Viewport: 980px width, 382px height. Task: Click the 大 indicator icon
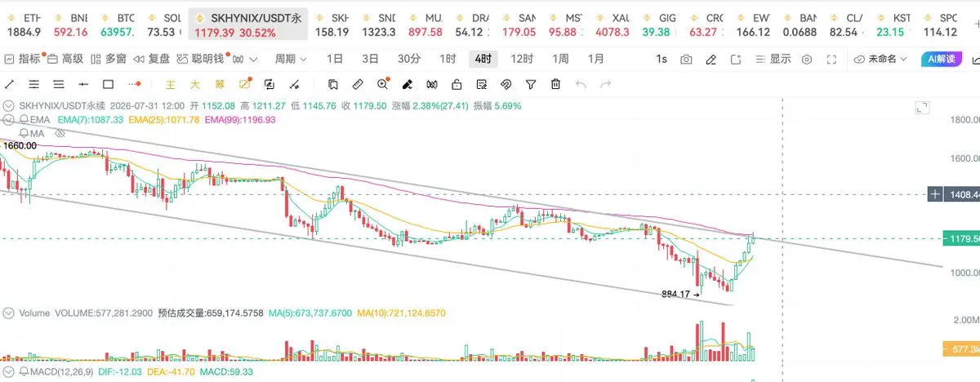tap(195, 84)
